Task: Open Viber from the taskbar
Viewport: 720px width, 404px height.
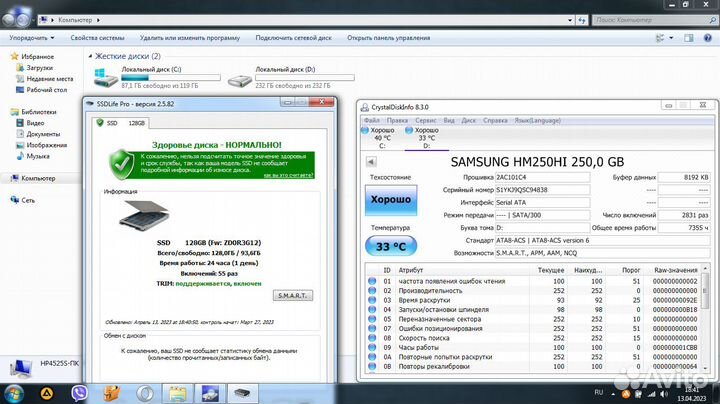Action: point(79,393)
